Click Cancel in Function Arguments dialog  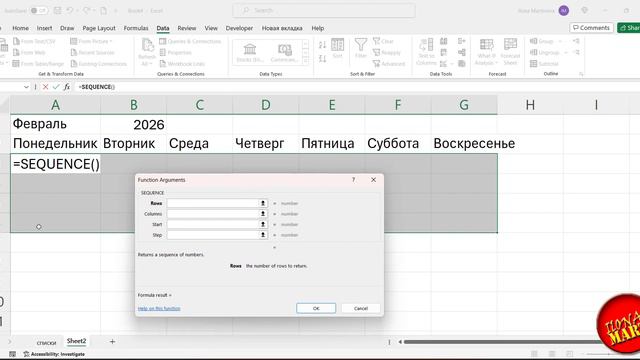(361, 308)
